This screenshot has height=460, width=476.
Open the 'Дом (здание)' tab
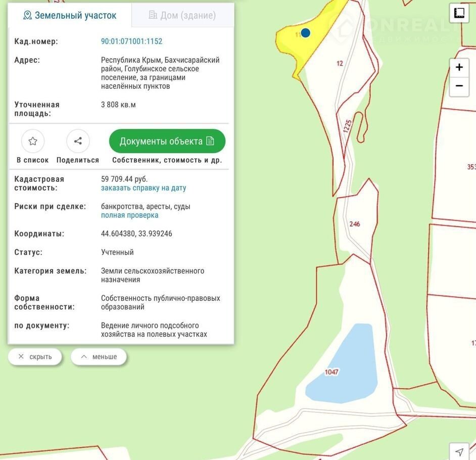click(x=182, y=15)
